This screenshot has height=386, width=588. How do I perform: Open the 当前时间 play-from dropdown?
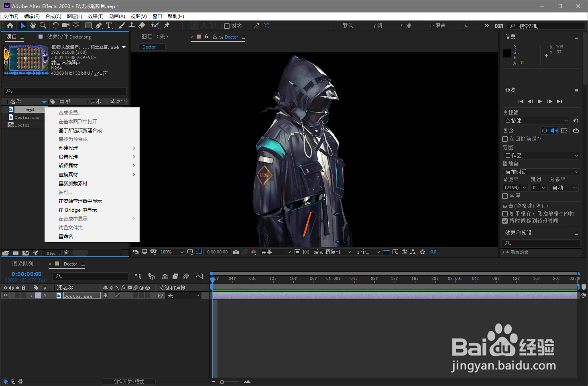[x=541, y=172]
